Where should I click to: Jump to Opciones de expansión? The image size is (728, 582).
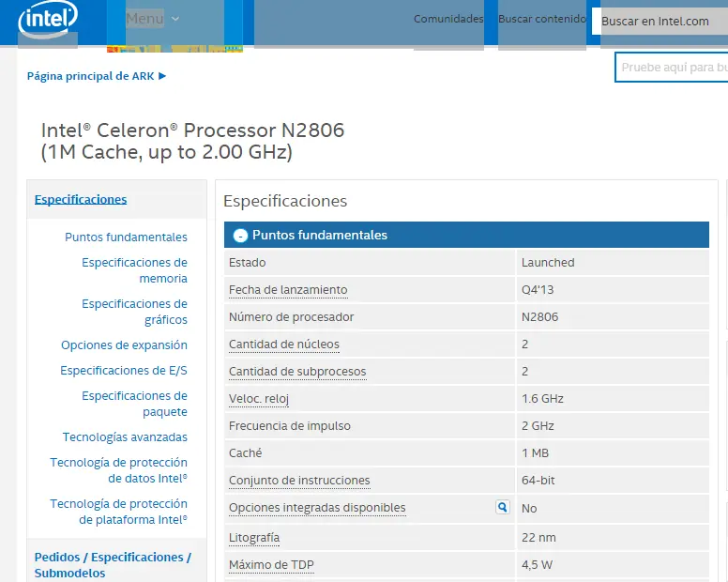(124, 345)
